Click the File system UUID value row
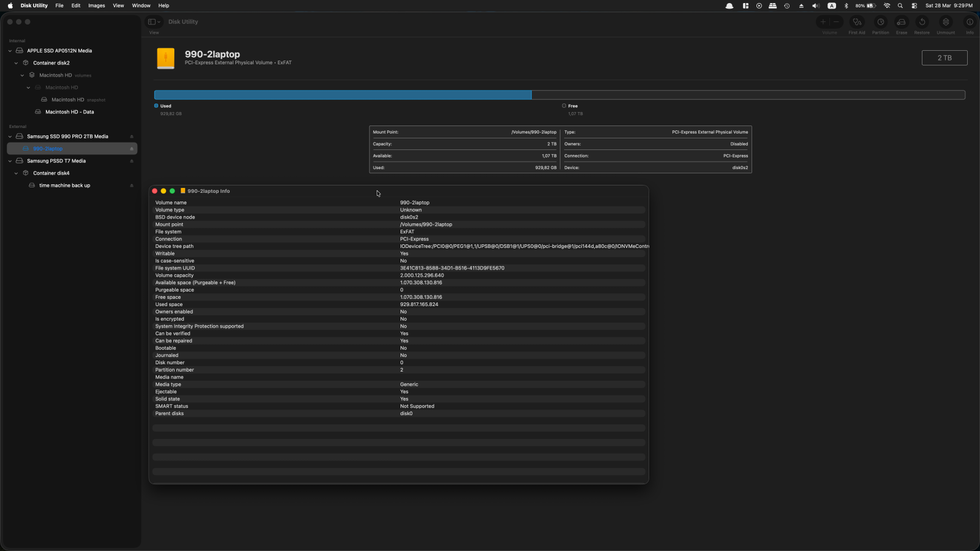The width and height of the screenshot is (980, 551). 452,268
